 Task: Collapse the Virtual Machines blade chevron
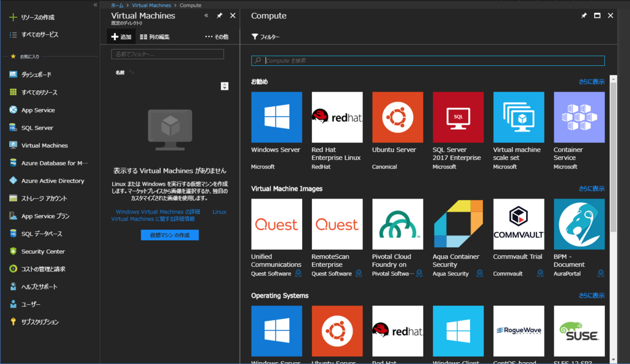tap(206, 15)
